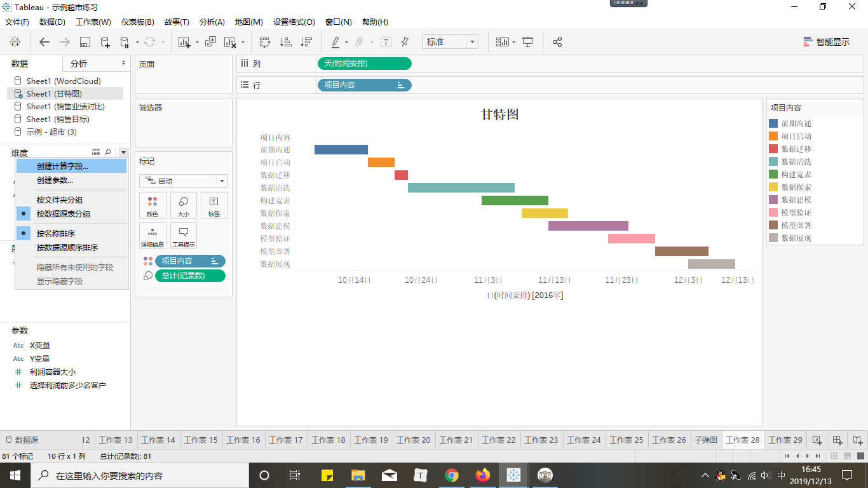Open the Tooltip marks card button
The image size is (868, 488).
tap(183, 236)
